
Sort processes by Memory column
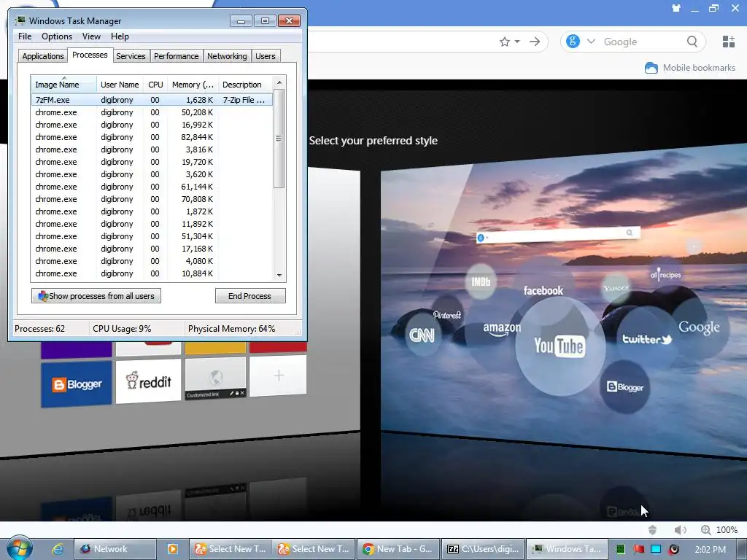point(193,85)
